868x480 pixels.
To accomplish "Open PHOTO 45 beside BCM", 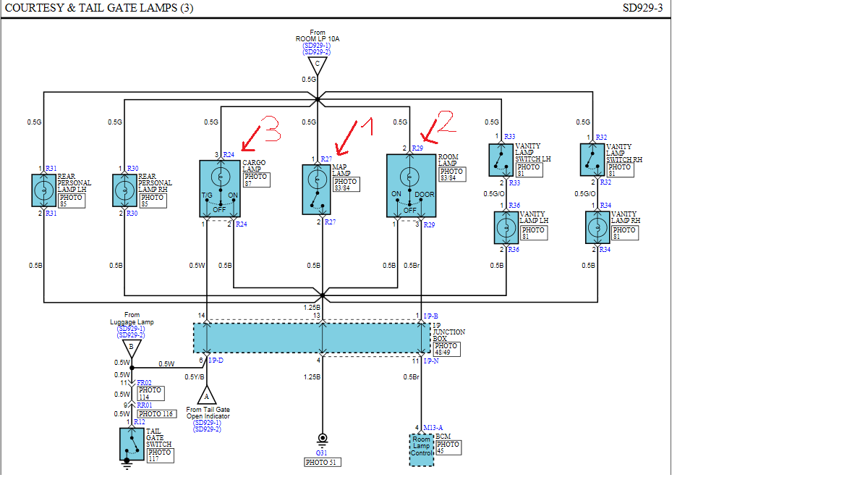I will (x=448, y=447).
